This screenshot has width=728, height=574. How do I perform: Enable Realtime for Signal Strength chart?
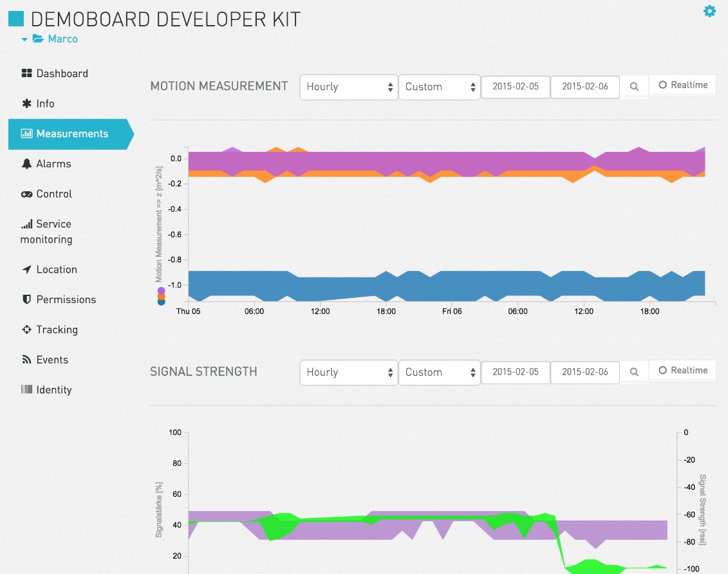682,371
